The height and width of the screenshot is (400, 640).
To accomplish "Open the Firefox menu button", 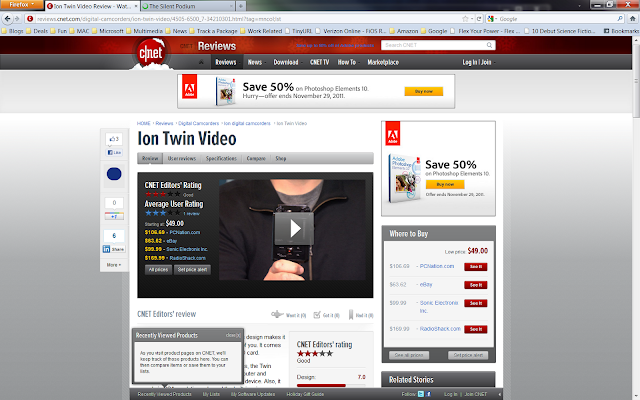I will point(21,4).
